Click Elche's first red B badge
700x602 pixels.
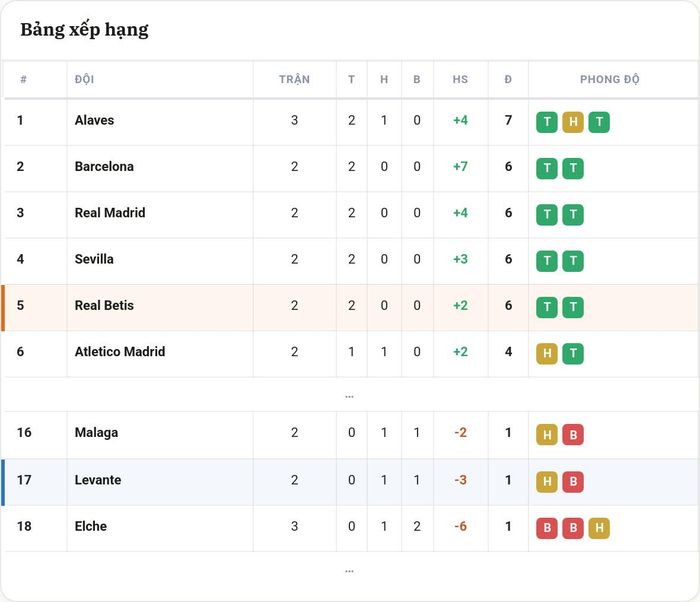click(x=547, y=528)
